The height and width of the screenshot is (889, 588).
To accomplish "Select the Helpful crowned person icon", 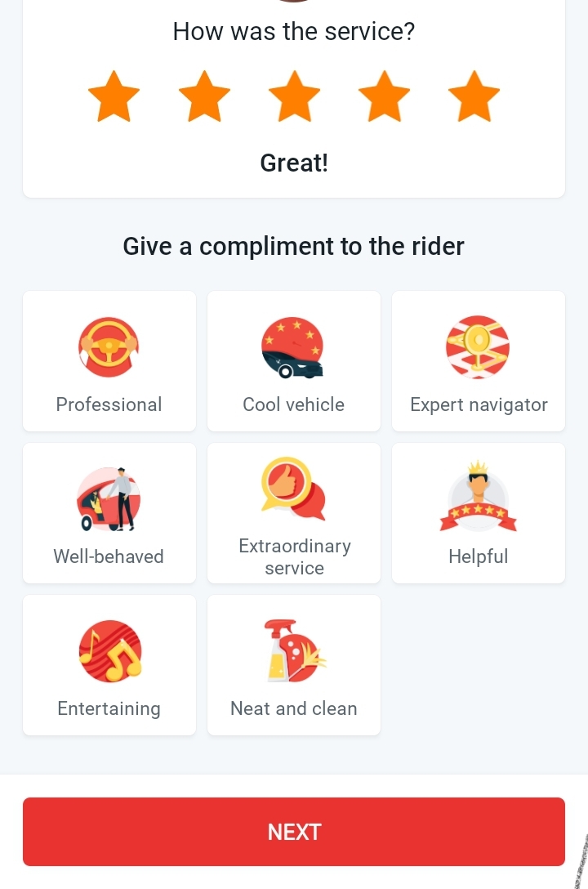I will pyautogui.click(x=478, y=498).
